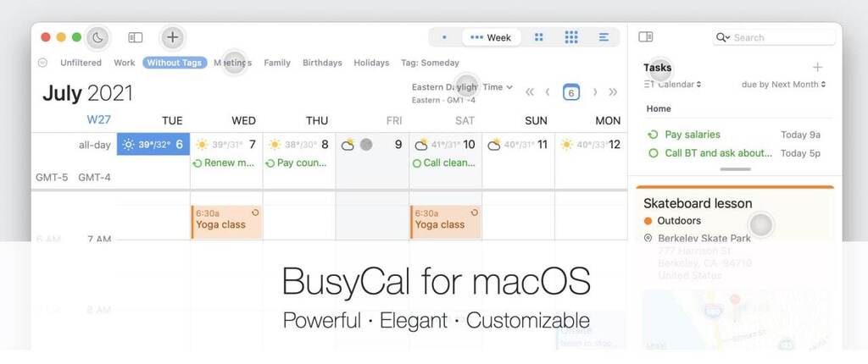Check off Renew all-day task on Wednesday
The image size is (868, 364).
pos(197,163)
